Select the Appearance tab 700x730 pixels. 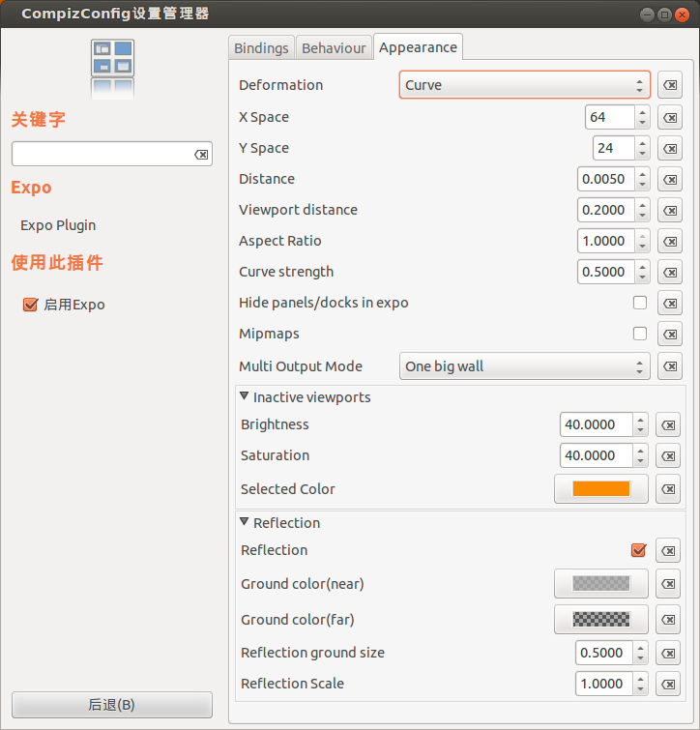(x=418, y=47)
